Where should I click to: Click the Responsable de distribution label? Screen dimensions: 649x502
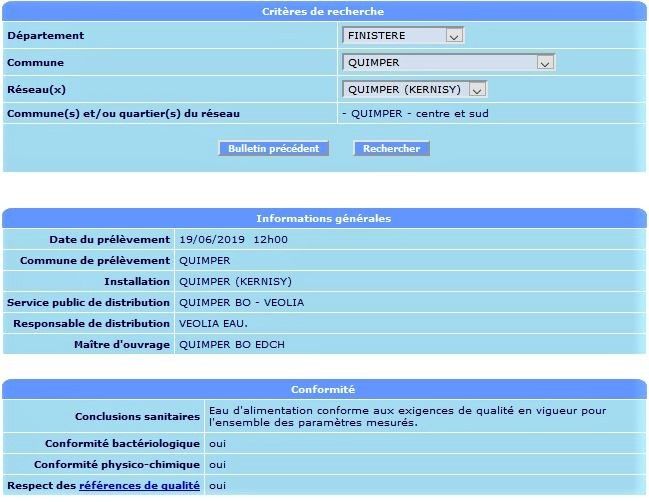point(91,324)
